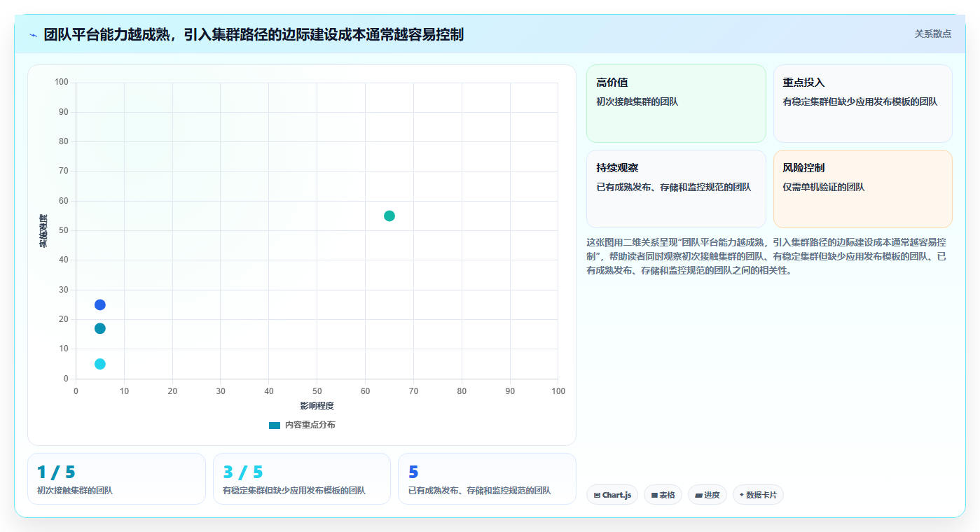Toggle the 内容重点分布 legend color box

point(275,425)
